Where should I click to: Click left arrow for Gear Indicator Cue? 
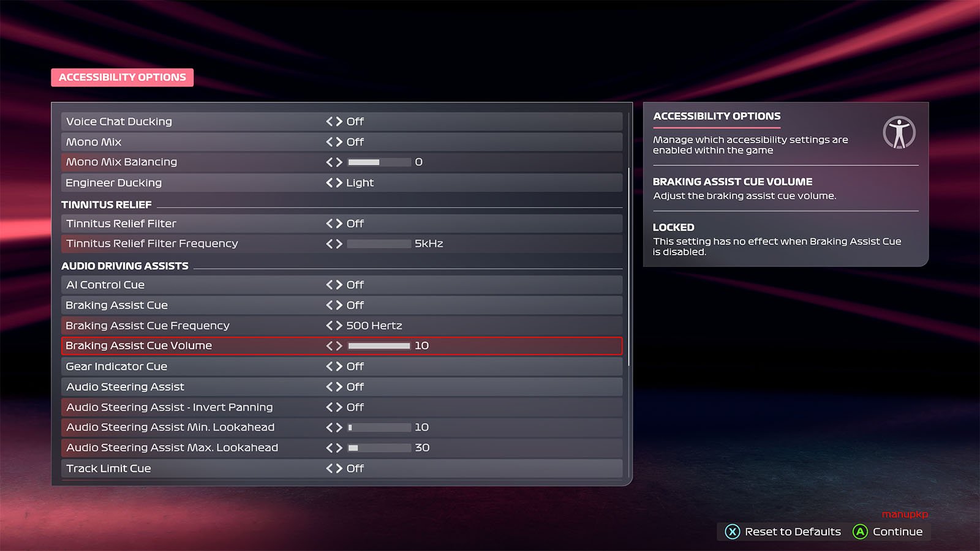[x=330, y=366]
